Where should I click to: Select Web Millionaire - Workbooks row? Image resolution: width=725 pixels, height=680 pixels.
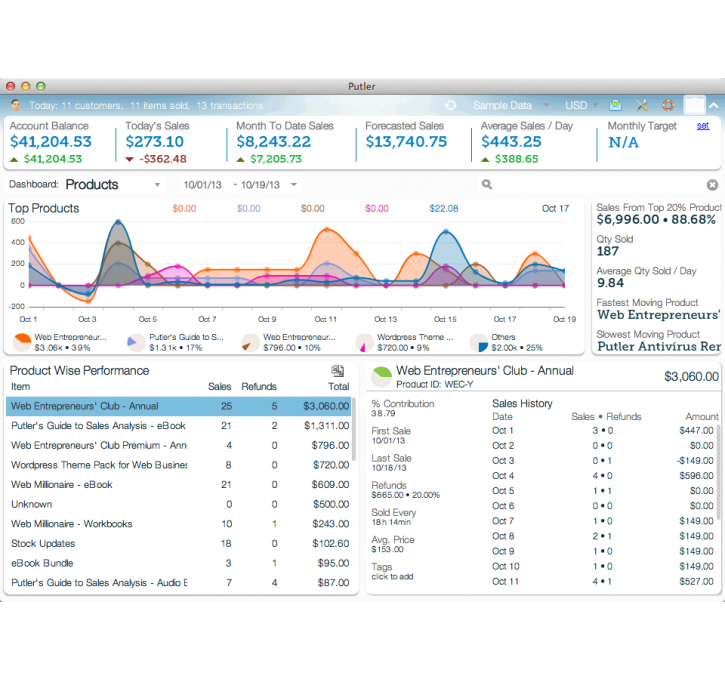179,524
